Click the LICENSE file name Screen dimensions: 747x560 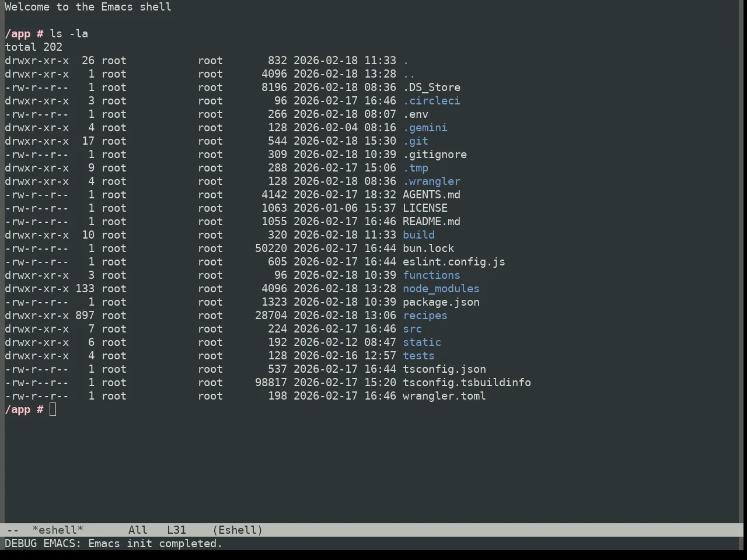point(425,208)
